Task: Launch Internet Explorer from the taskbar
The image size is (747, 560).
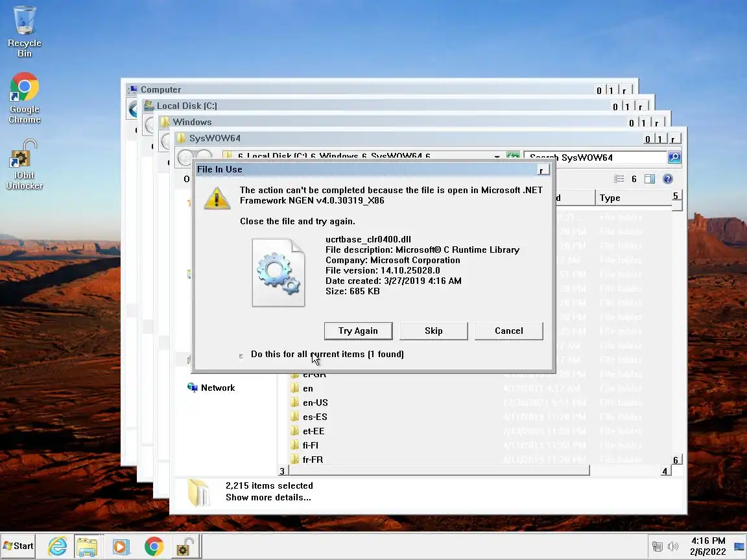Action: (58, 546)
